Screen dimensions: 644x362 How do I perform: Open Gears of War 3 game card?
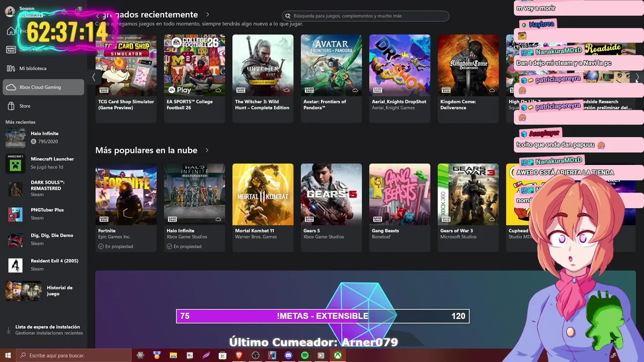468,207
